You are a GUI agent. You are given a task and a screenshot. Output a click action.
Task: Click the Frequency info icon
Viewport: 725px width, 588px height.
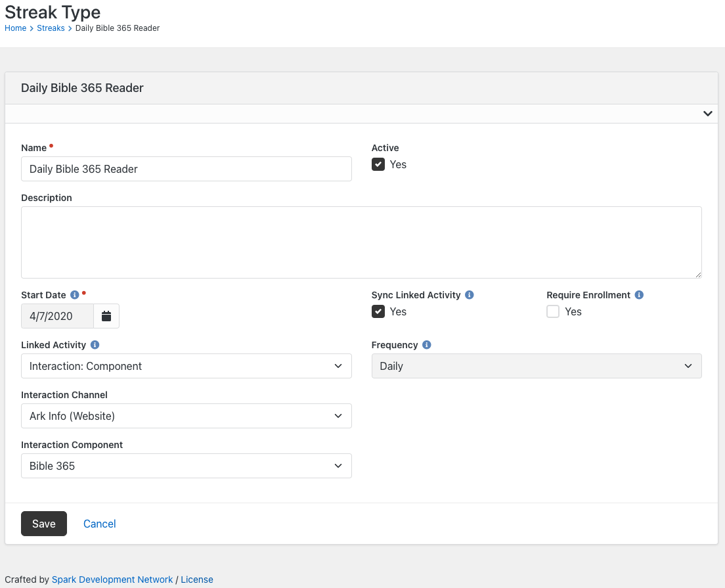click(427, 345)
